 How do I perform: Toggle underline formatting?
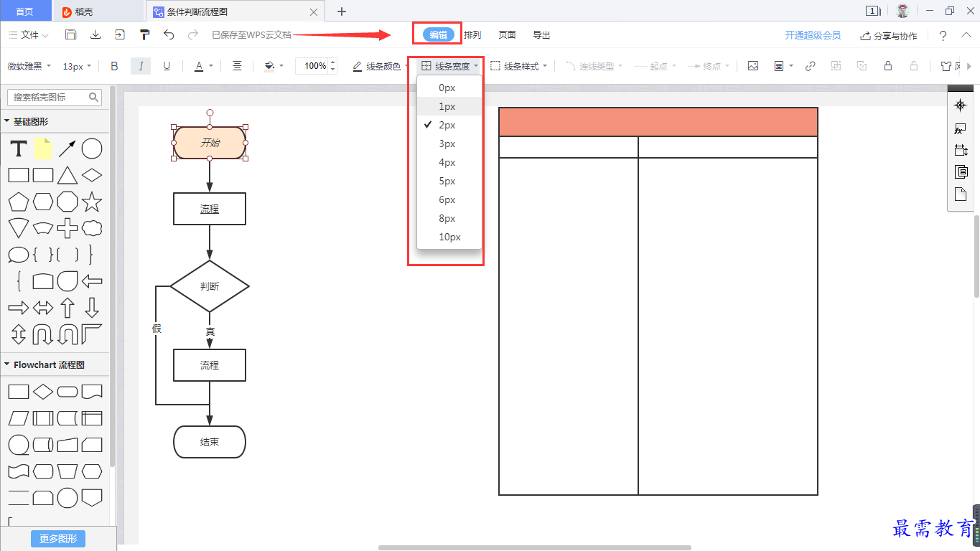[167, 66]
